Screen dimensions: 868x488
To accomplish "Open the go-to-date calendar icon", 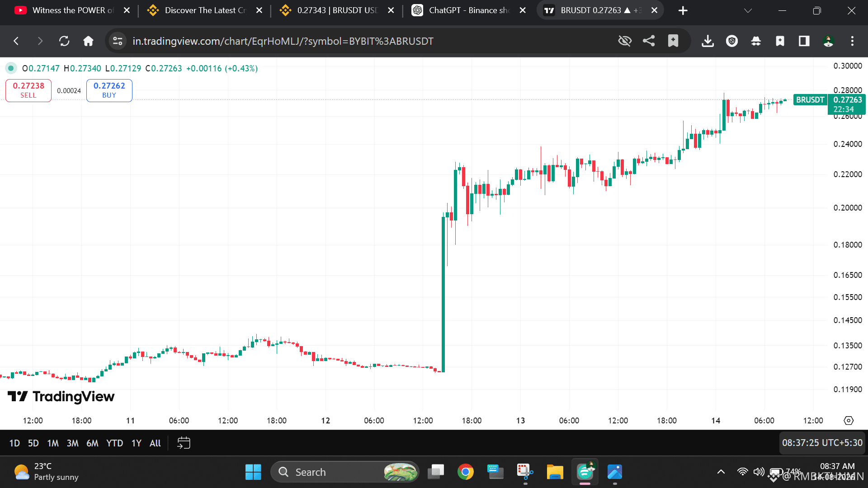I will (184, 443).
